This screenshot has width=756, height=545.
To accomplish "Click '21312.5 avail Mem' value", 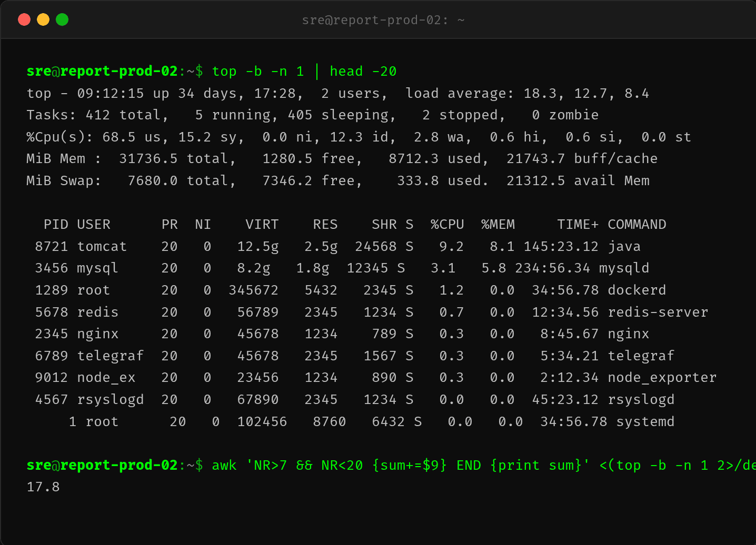I will click(x=578, y=181).
